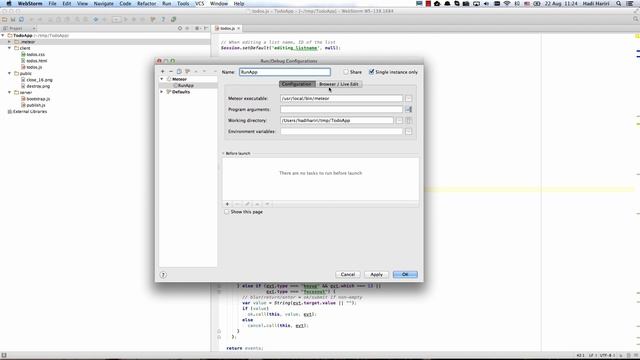
Task: Select publish.js in project tree
Action: click(36, 105)
